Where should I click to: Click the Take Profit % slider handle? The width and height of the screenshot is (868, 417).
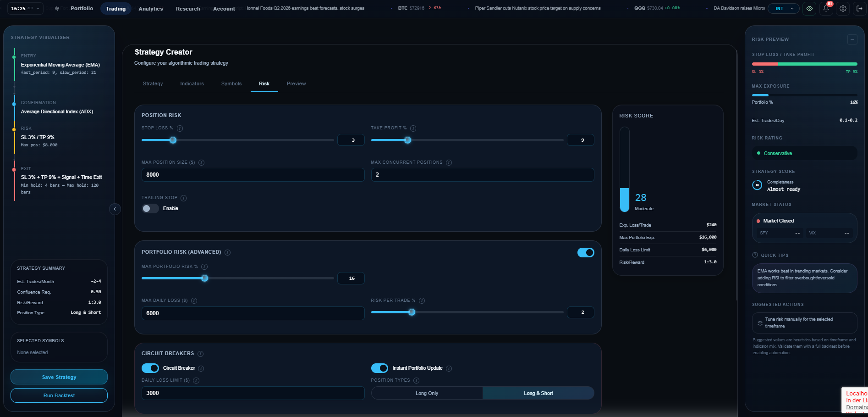coord(408,140)
